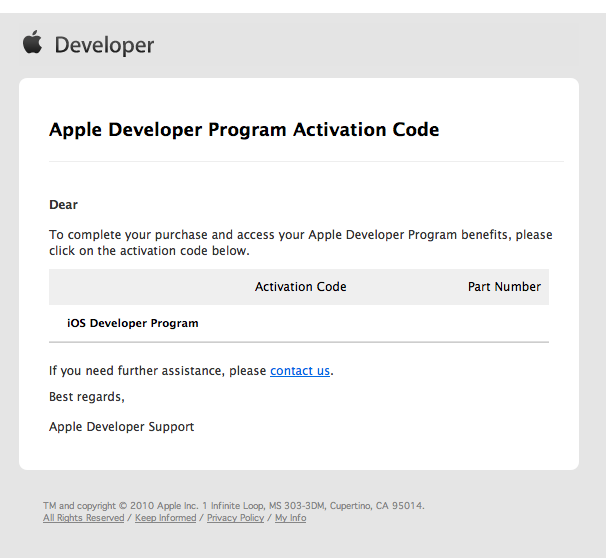Viewport: 606px width, 558px height.
Task: Open the My Info footer link
Action: [x=290, y=518]
